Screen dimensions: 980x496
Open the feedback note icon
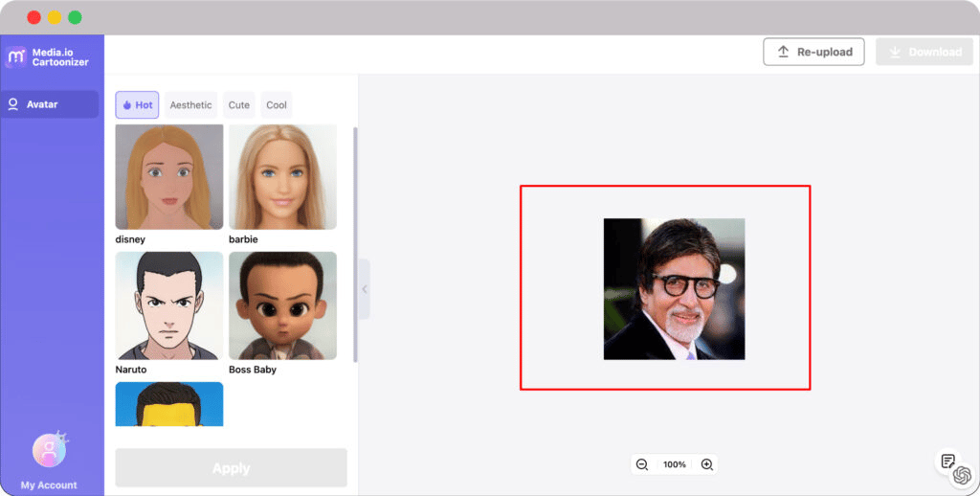click(x=947, y=462)
